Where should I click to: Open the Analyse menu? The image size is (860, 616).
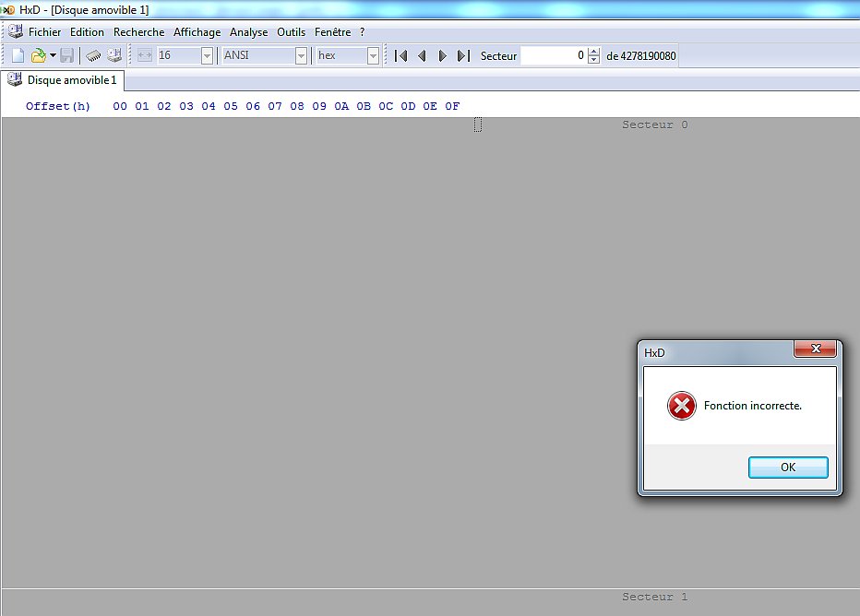tap(248, 32)
